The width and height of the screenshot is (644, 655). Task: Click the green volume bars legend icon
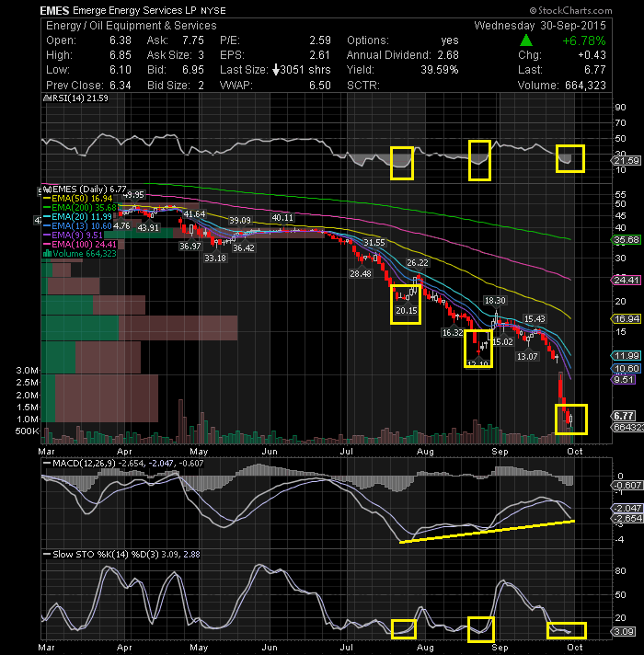(47, 254)
